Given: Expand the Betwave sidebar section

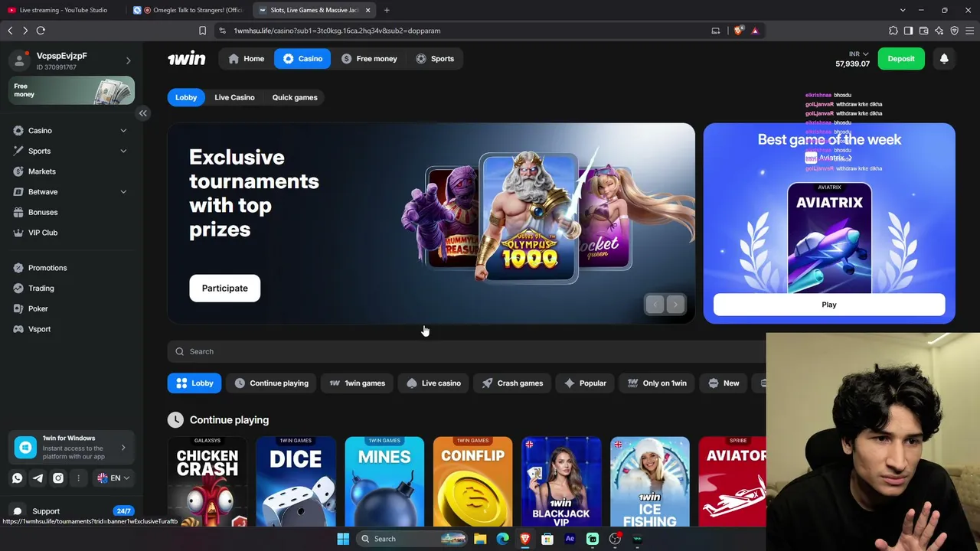Looking at the screenshot, I should (x=123, y=192).
